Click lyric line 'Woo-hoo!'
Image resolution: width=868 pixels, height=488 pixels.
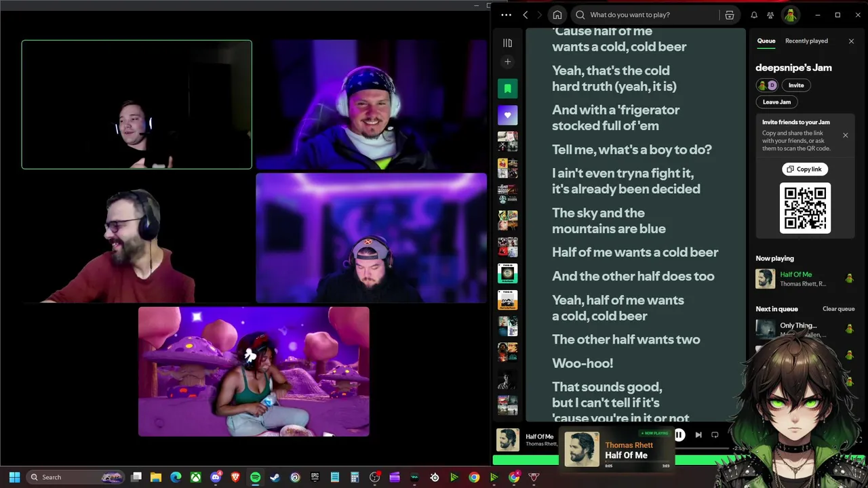[x=583, y=363]
